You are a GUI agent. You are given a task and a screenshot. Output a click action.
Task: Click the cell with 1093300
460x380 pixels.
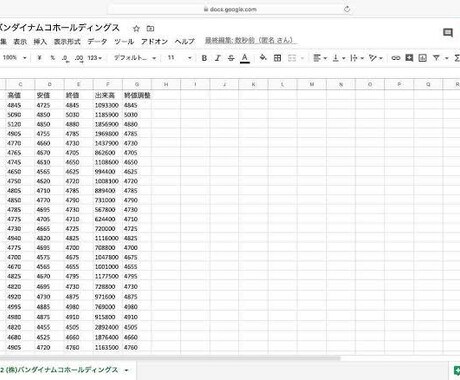108,105
